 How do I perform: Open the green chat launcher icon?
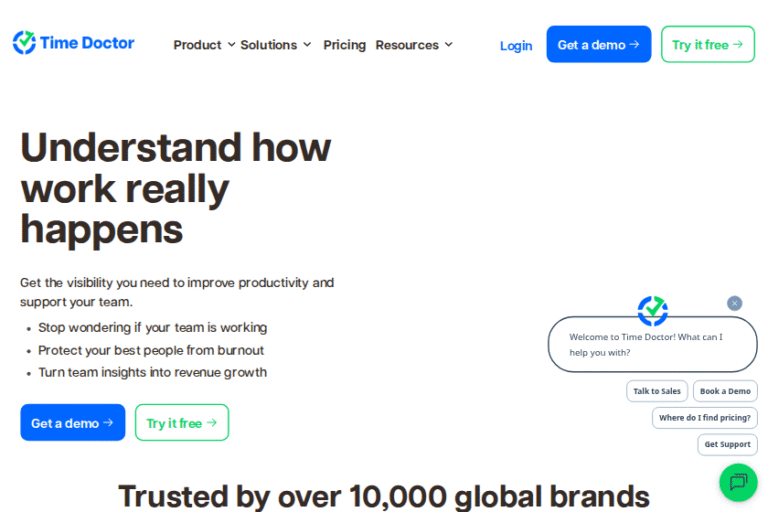click(738, 482)
